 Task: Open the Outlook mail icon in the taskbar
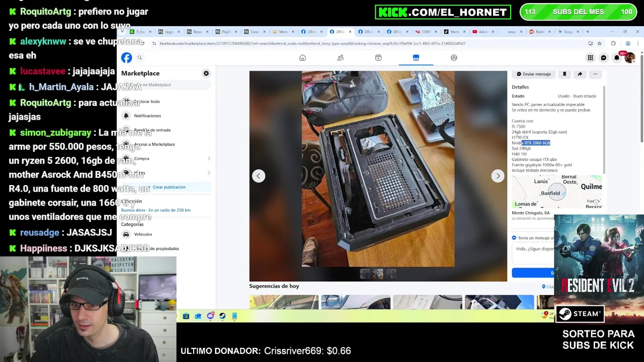coord(198,316)
